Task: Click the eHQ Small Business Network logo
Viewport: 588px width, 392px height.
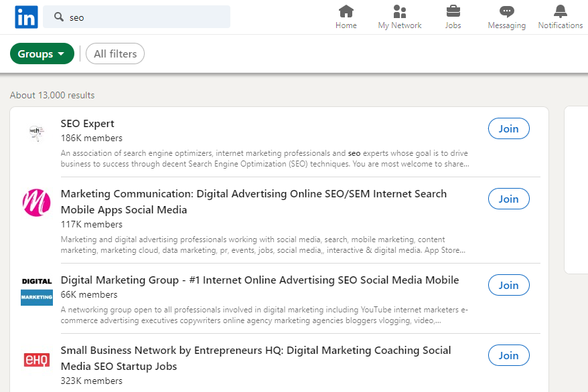Action: [x=36, y=360]
